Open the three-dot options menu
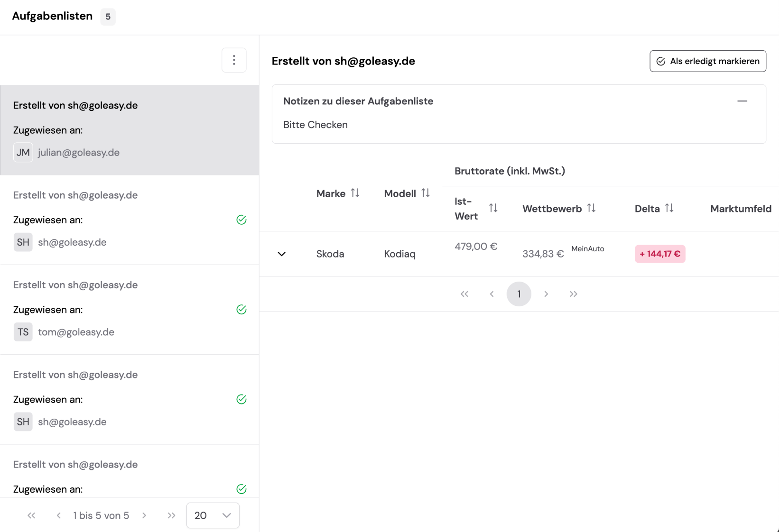The image size is (780, 532). pyautogui.click(x=234, y=60)
